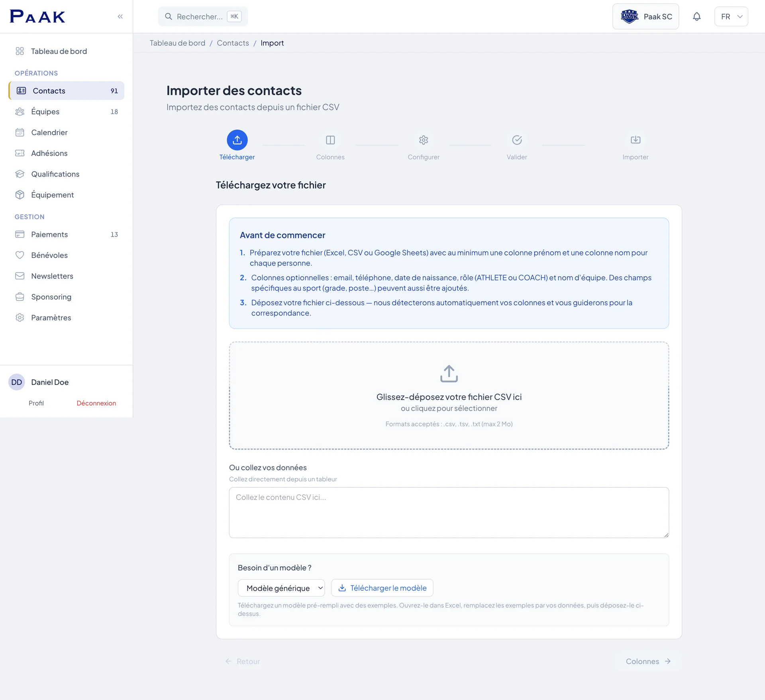Open Bénévoles menu item
This screenshot has width=765, height=700.
66,255
